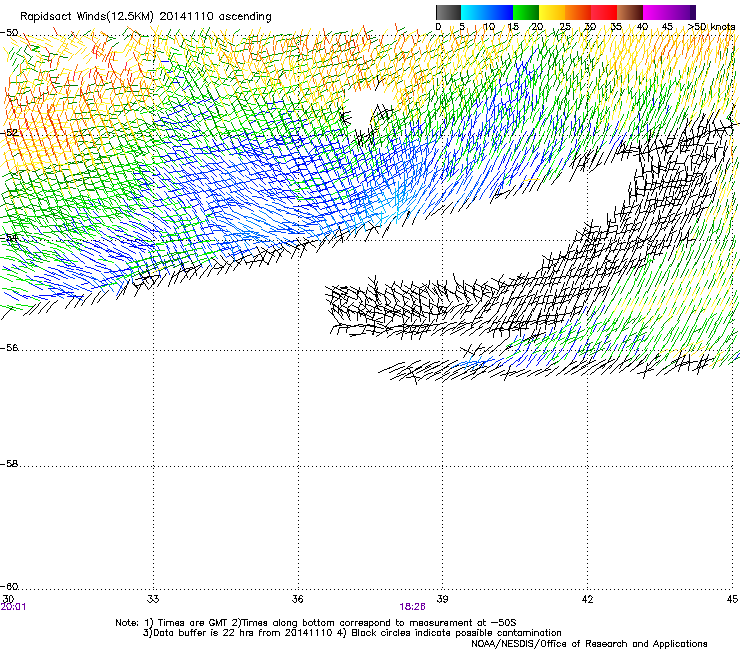Click the latitude label '-60'

tap(9, 587)
